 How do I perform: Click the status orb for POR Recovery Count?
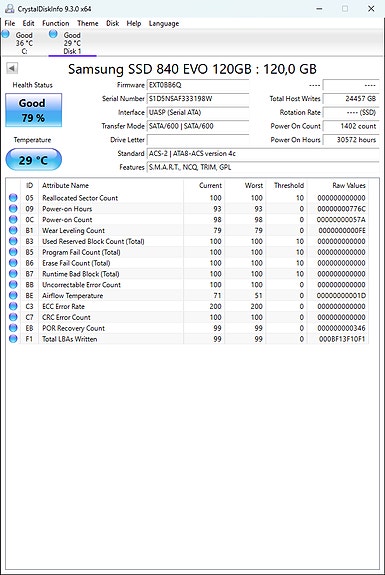[x=13, y=328]
